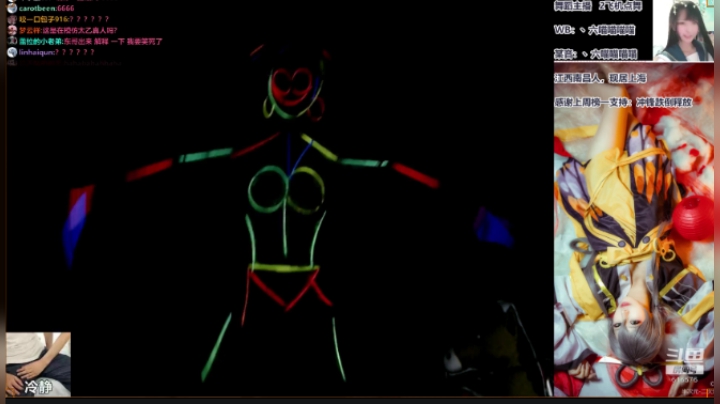Click the text '江西南昌人,现居上海'
The height and width of the screenshot is (404, 720).
pos(600,78)
